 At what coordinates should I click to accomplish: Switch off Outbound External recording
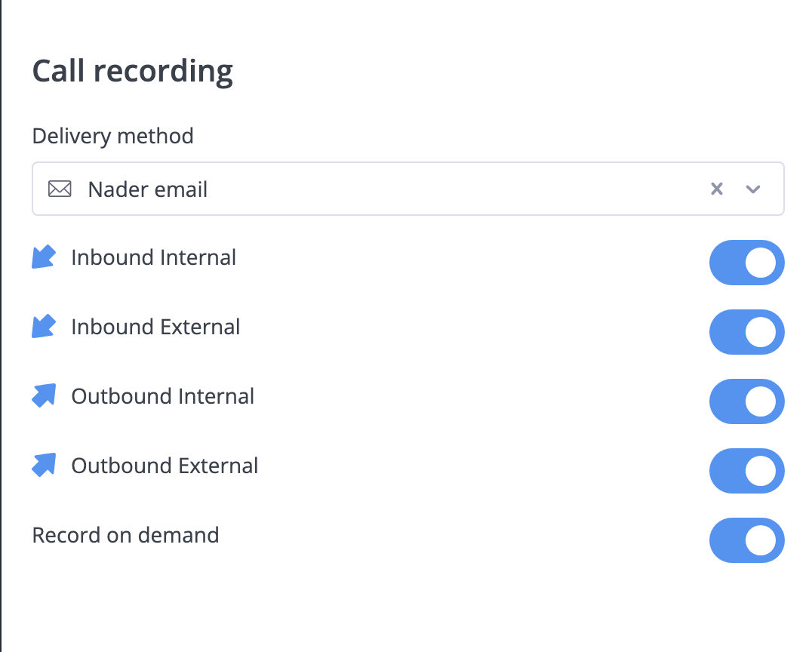tap(747, 471)
